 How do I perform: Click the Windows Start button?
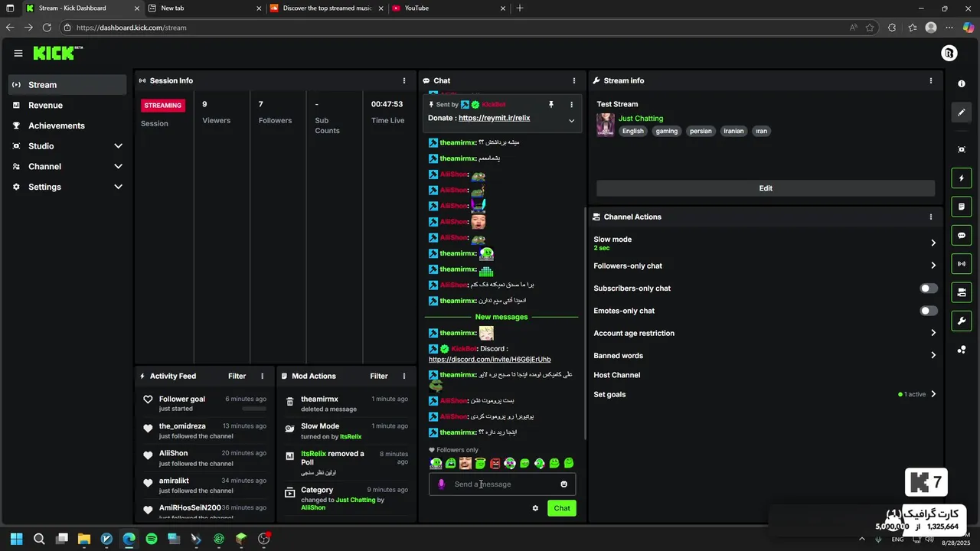(16, 539)
